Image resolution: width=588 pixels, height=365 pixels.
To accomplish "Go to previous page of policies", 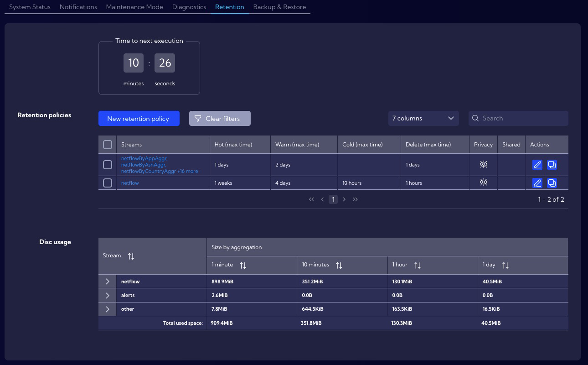I will tap(322, 199).
